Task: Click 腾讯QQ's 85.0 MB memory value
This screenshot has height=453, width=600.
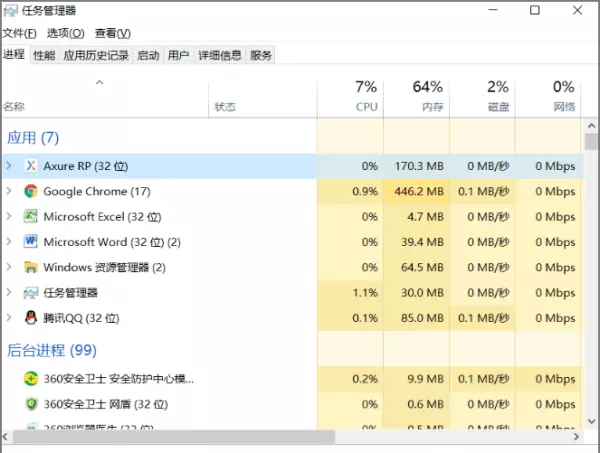Action: point(422,318)
